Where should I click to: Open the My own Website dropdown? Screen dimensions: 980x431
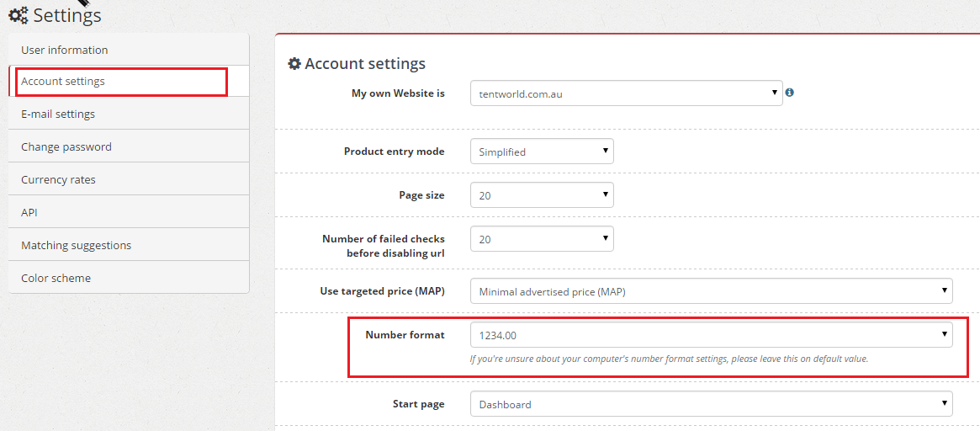pyautogui.click(x=626, y=93)
